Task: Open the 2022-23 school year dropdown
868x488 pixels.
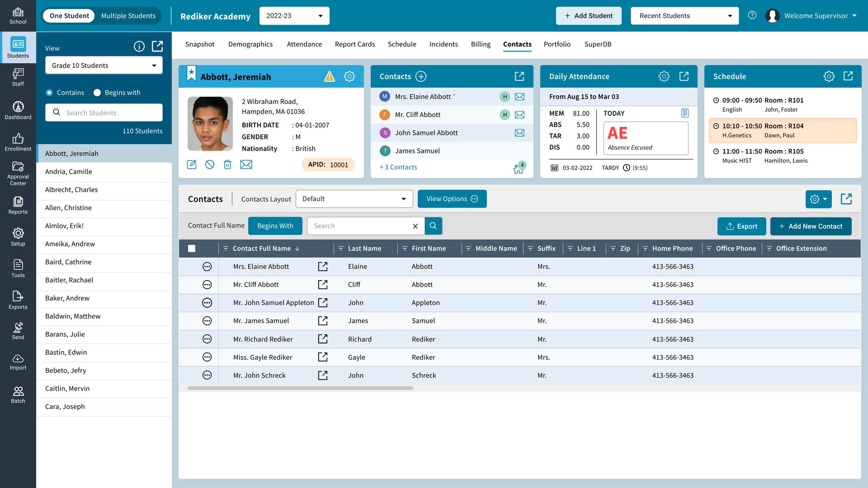Action: [294, 15]
